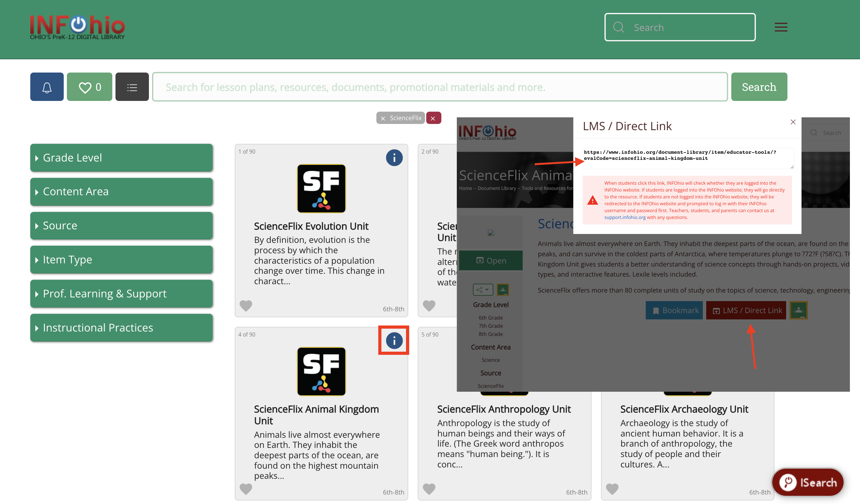The width and height of the screenshot is (860, 504).
Task: Favorite the ScienceFlix Anthropology Unit
Action: 429,489
